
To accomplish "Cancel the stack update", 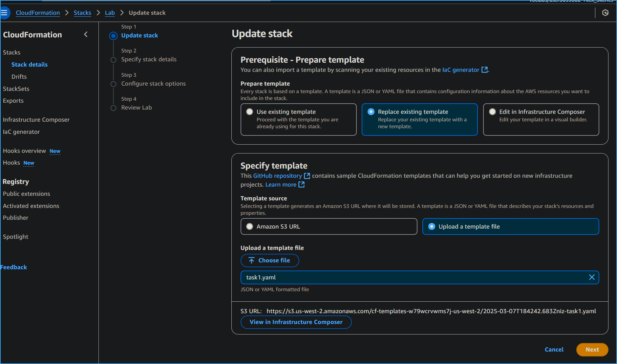I will tap(554, 350).
